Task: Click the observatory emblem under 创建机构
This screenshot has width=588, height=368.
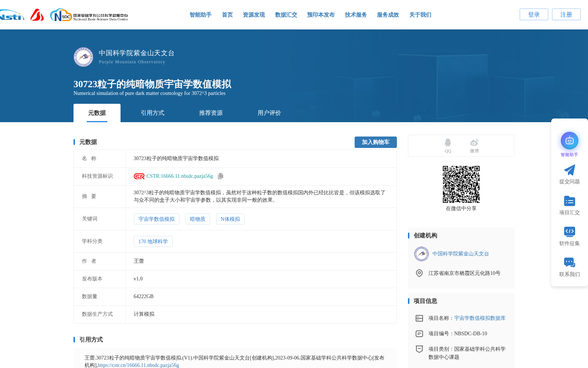Action: click(422, 254)
